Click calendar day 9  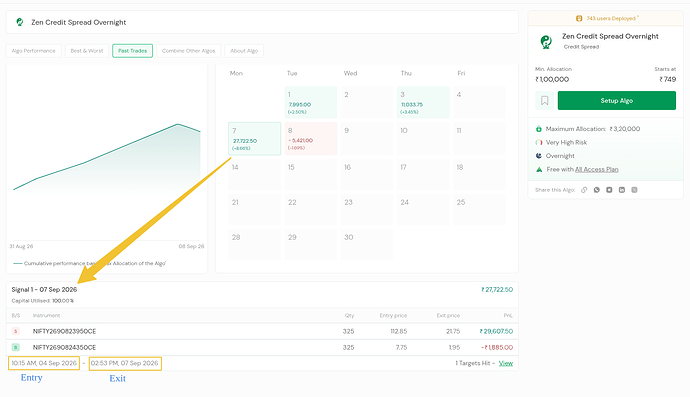[367, 139]
